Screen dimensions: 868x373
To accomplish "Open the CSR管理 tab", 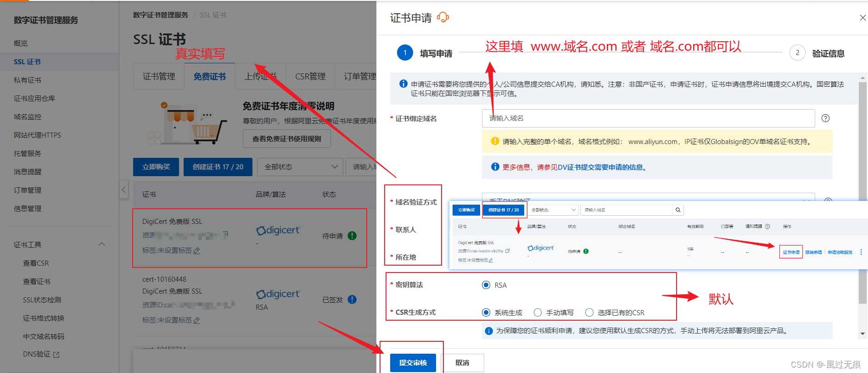I will [x=310, y=76].
